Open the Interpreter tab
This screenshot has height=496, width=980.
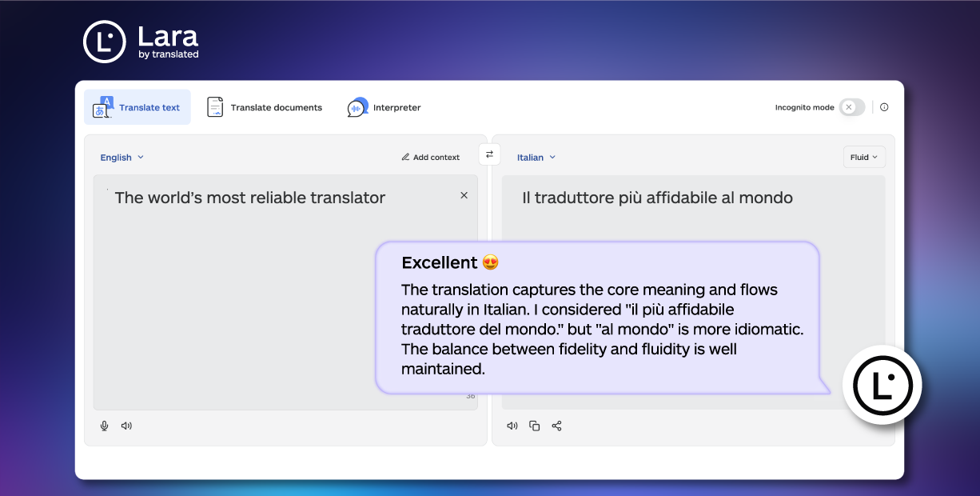click(384, 107)
